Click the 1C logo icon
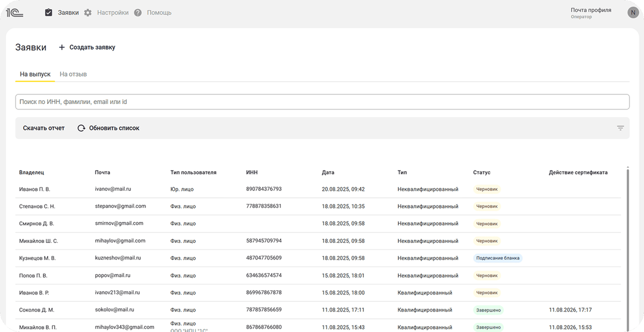Image resolution: width=644 pixels, height=332 pixels. (x=14, y=13)
